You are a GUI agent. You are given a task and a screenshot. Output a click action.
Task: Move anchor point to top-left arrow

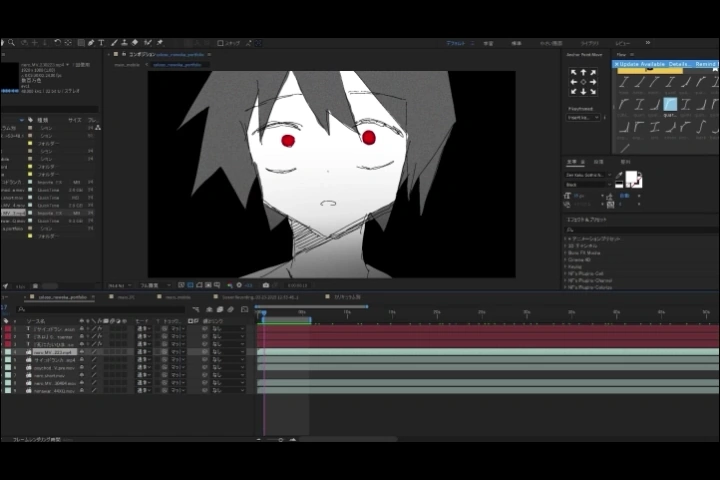pos(574,73)
